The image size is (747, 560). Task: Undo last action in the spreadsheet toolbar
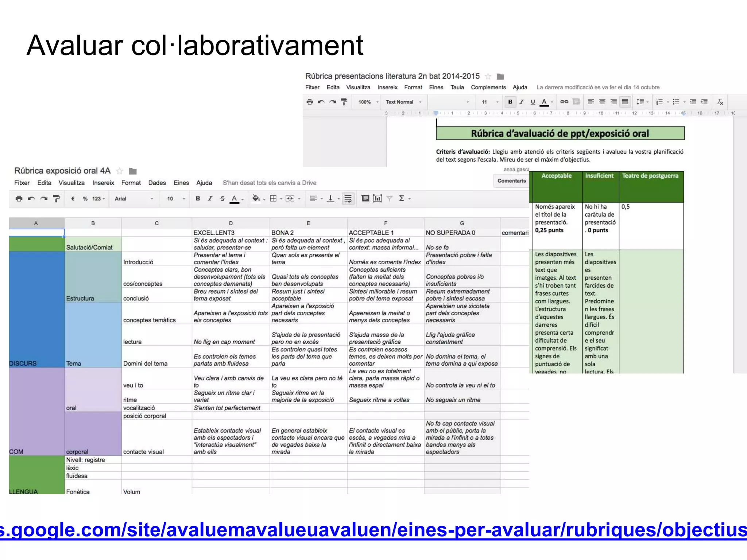pos(31,199)
